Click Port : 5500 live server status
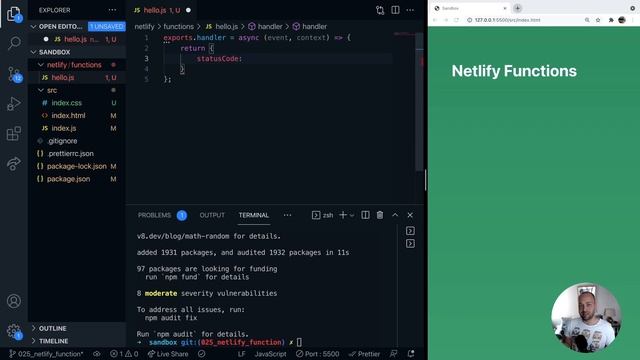640x360 pixels. tap(318, 354)
